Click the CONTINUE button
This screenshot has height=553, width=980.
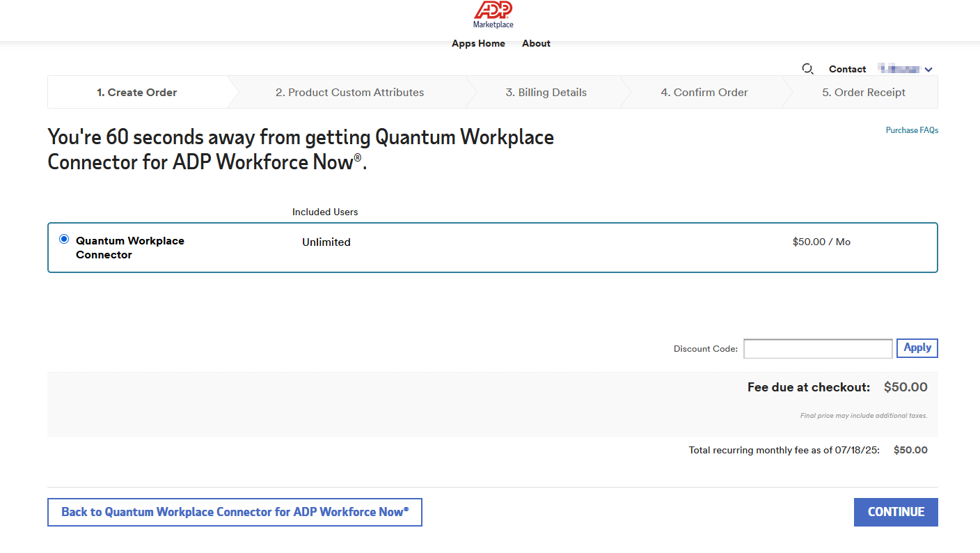tap(896, 512)
